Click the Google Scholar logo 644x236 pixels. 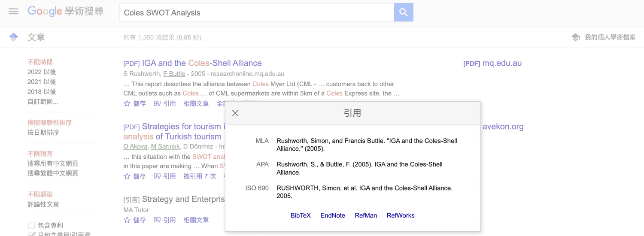pyautogui.click(x=65, y=12)
